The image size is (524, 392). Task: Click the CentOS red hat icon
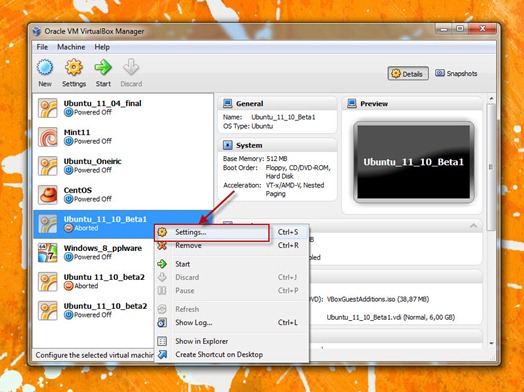click(x=47, y=194)
